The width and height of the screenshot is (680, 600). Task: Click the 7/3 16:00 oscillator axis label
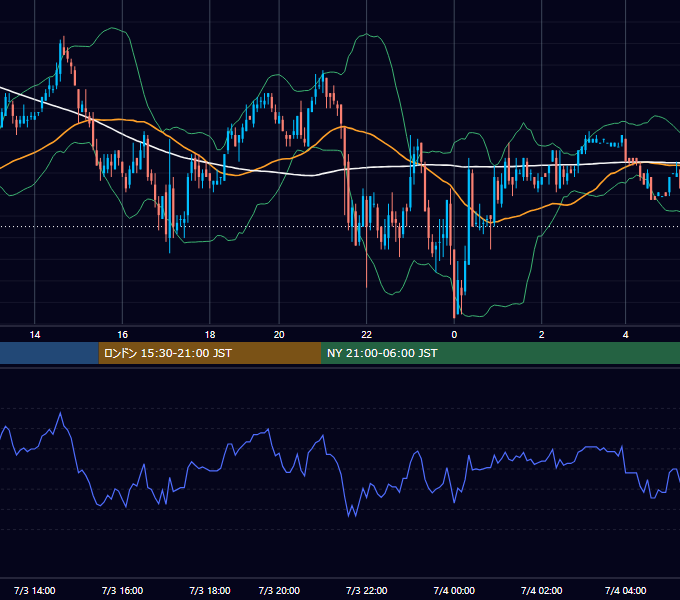click(x=122, y=590)
